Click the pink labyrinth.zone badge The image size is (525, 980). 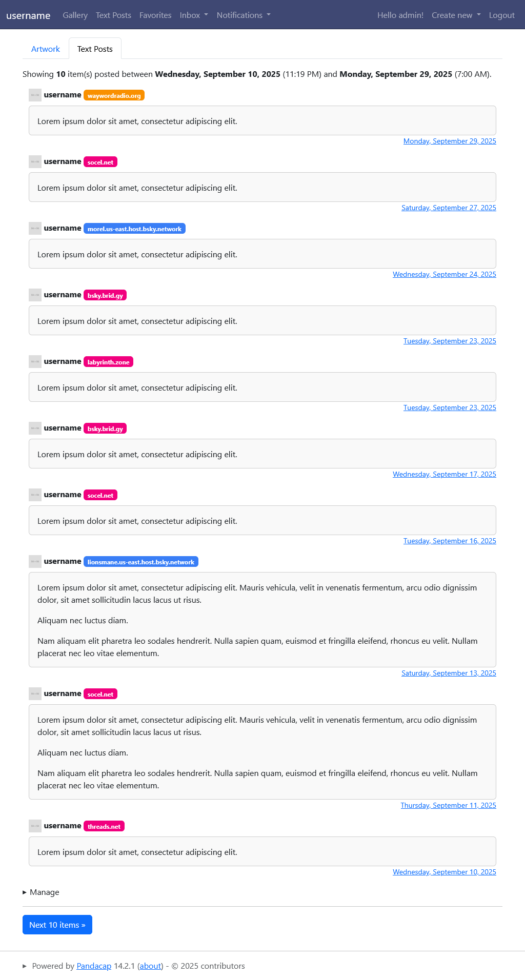108,362
